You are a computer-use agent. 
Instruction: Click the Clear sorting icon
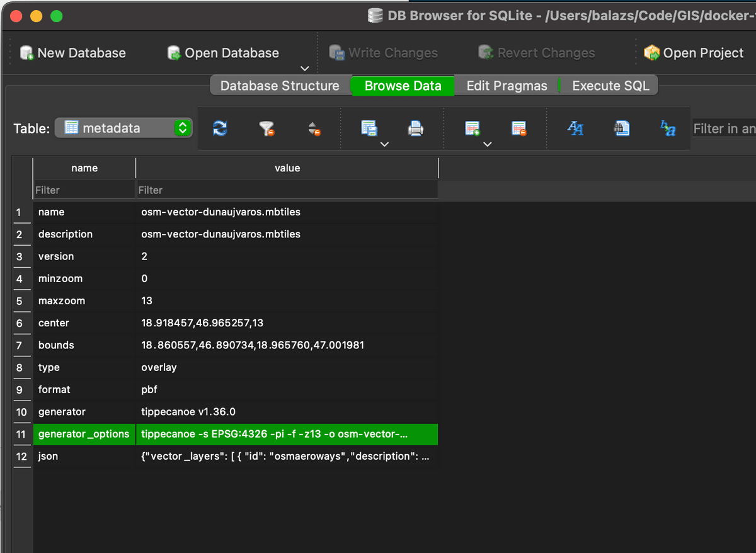pyautogui.click(x=314, y=129)
